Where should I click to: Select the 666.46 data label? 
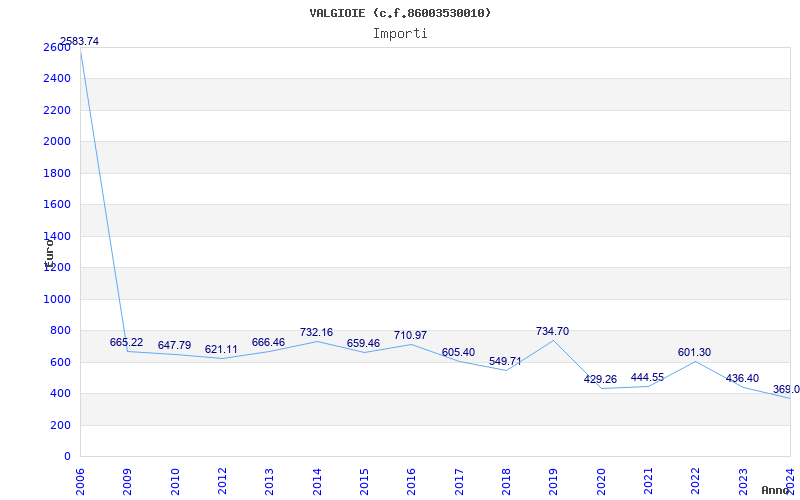tap(268, 342)
